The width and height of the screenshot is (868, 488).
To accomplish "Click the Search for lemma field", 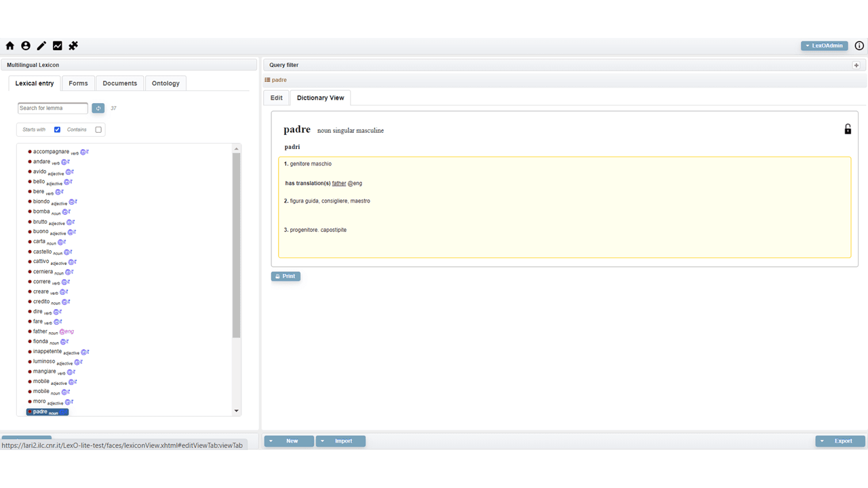I will click(53, 108).
